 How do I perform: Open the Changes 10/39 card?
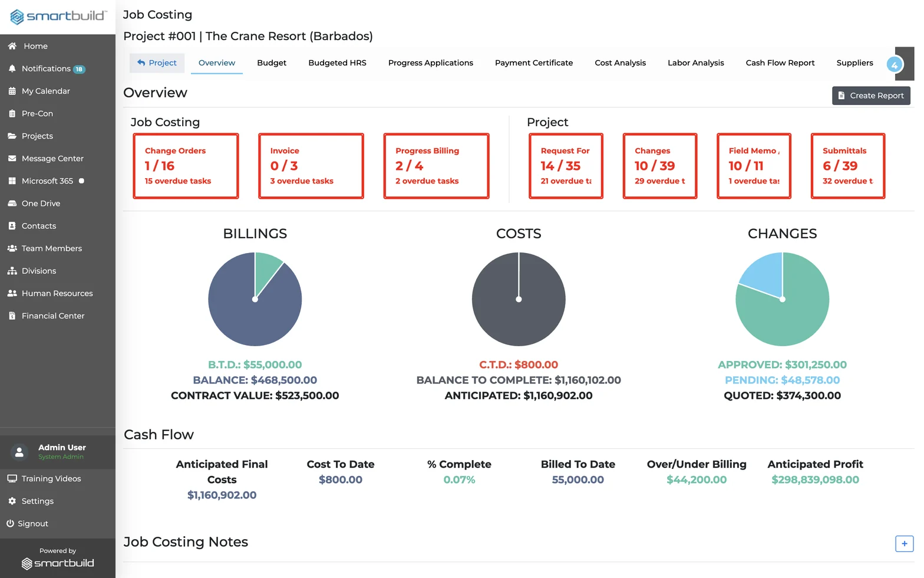[x=660, y=166]
